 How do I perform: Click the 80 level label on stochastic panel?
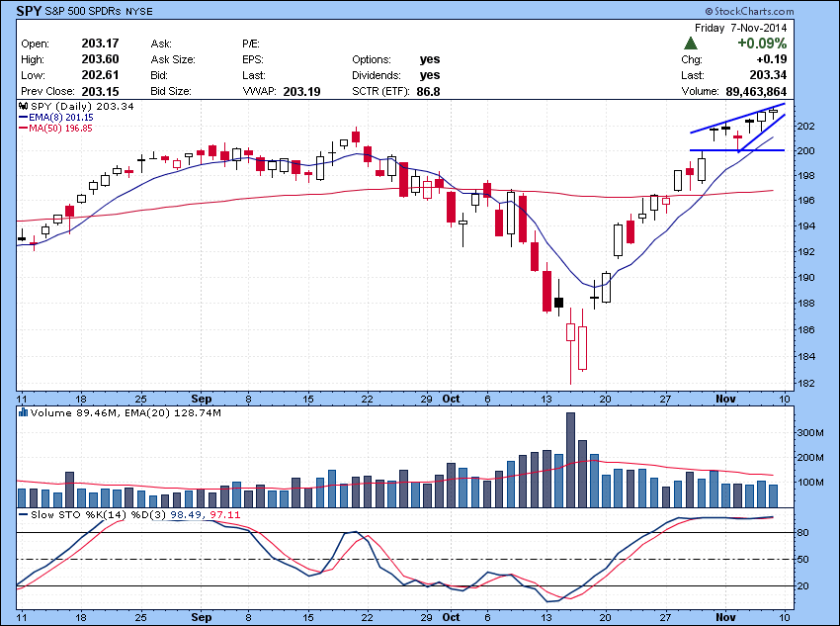(803, 532)
